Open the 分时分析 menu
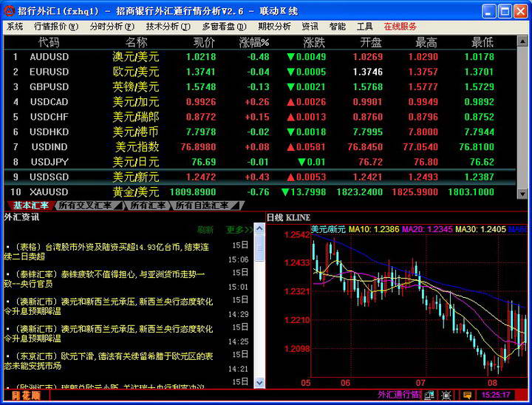This screenshot has height=405, width=532. pos(112,27)
